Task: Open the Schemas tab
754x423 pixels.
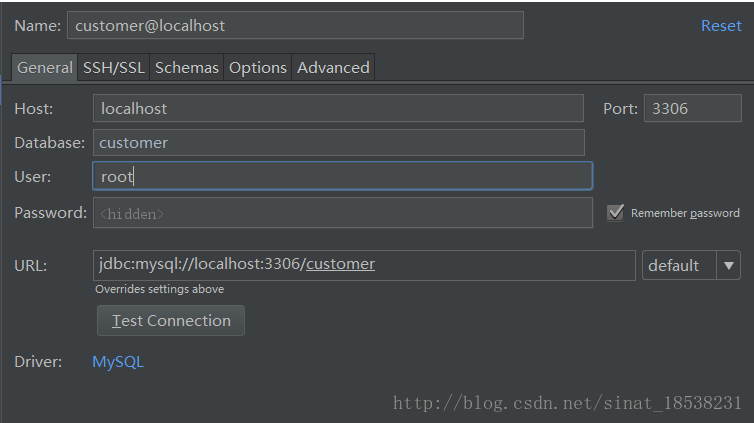Action: [187, 68]
